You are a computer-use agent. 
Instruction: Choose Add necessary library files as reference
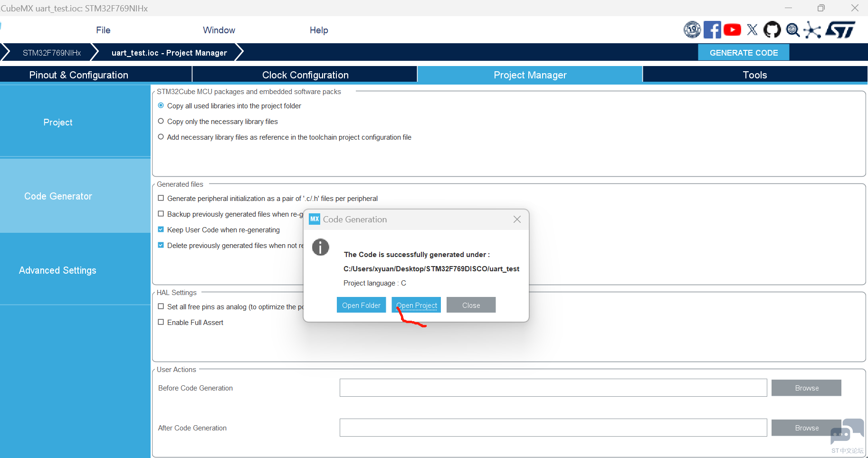pyautogui.click(x=161, y=137)
